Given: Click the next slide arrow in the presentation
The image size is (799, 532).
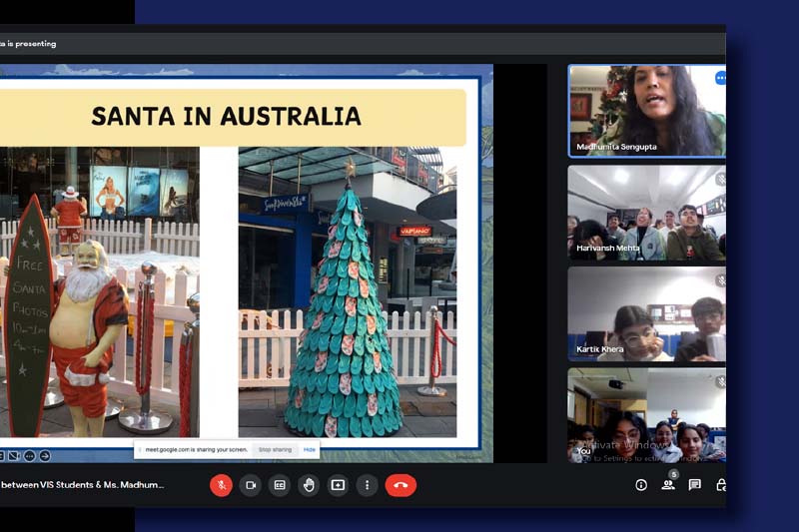Looking at the screenshot, I should 45,456.
